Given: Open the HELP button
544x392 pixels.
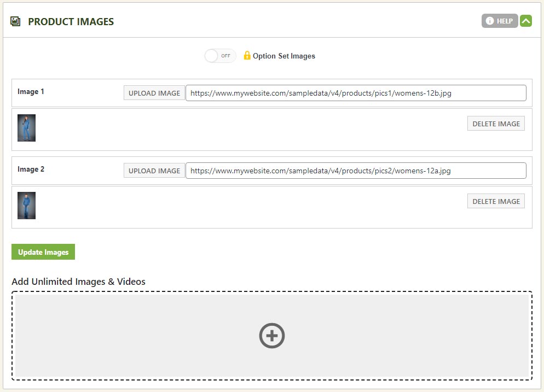Looking at the screenshot, I should 499,21.
